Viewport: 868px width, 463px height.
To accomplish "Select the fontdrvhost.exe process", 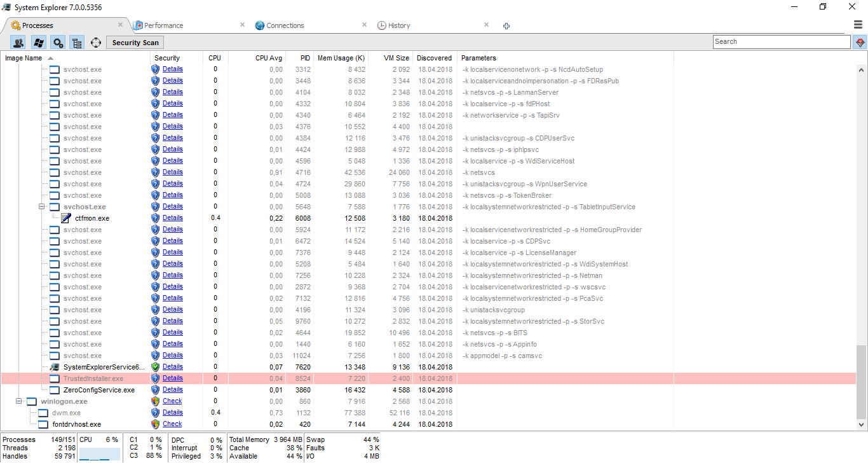I will tap(76, 424).
